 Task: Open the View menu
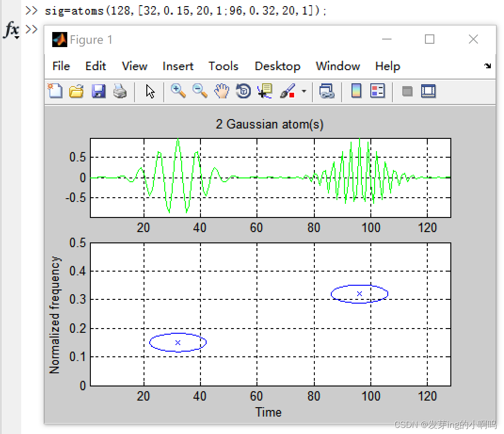[x=135, y=66]
